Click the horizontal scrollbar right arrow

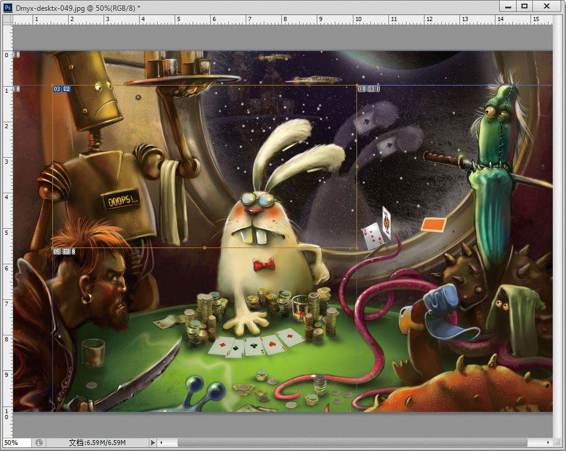(548, 442)
